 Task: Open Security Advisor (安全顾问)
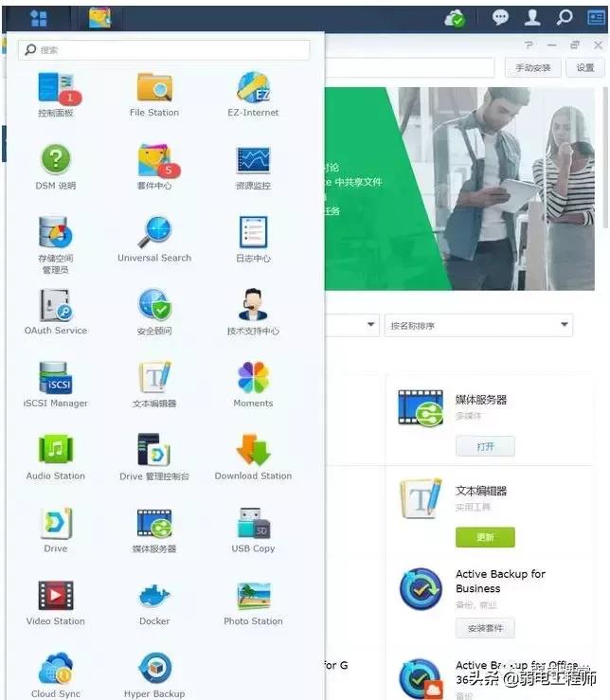[x=154, y=313]
